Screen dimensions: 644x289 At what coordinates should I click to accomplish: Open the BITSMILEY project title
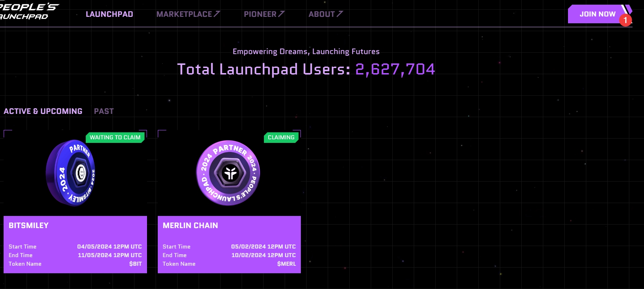(x=29, y=226)
